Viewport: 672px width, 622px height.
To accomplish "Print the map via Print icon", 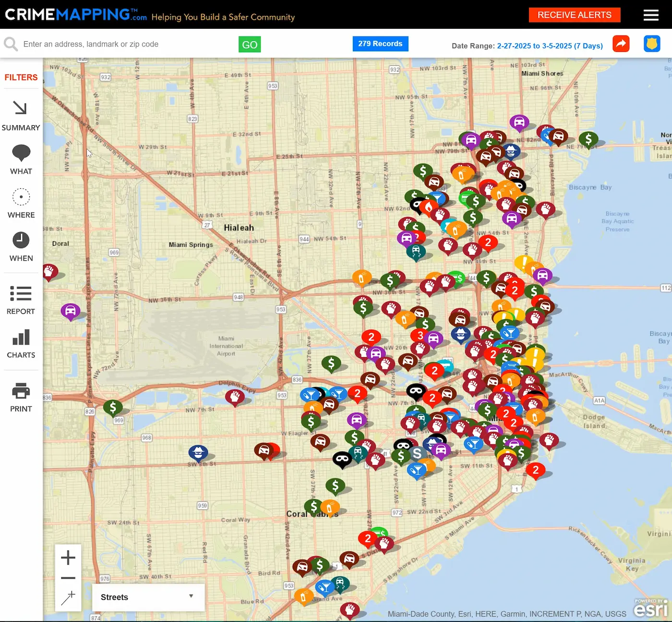I will 21,397.
